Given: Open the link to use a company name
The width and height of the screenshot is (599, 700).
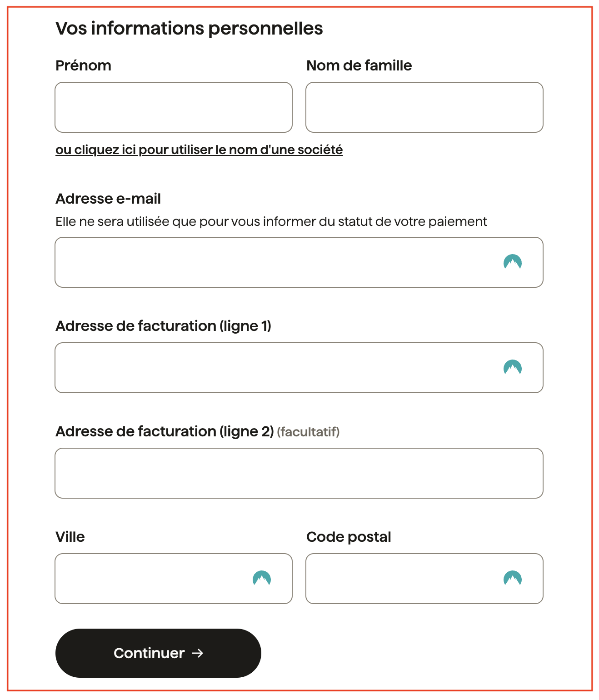Looking at the screenshot, I should (x=199, y=150).
